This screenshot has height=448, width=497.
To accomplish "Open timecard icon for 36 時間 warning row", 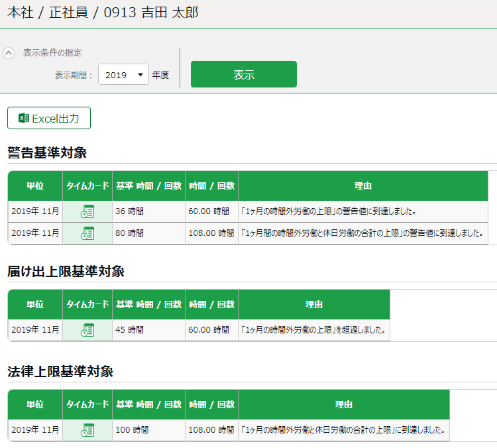I will 87,211.
